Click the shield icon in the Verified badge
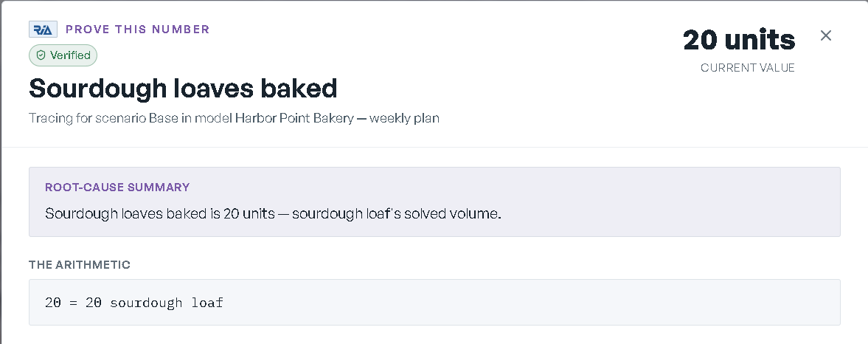This screenshot has height=344, width=868. (x=41, y=55)
